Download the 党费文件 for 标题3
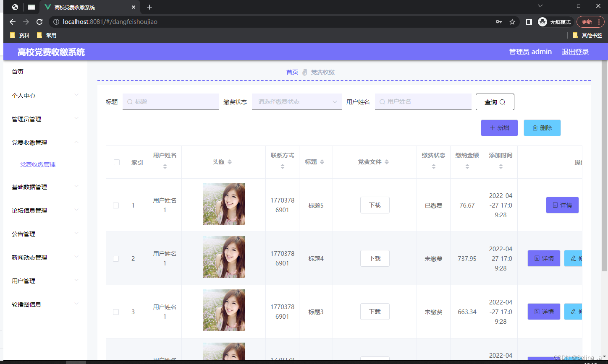This screenshot has width=608, height=364. click(x=375, y=312)
